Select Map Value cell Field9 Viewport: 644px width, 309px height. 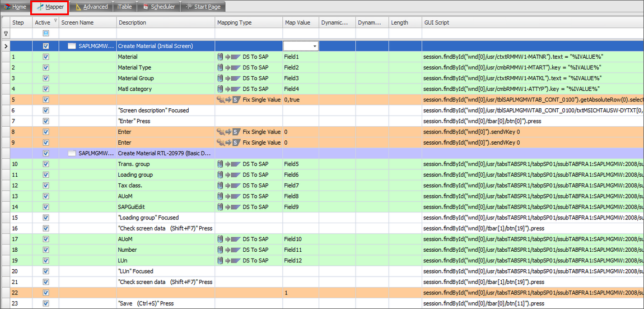(301, 206)
